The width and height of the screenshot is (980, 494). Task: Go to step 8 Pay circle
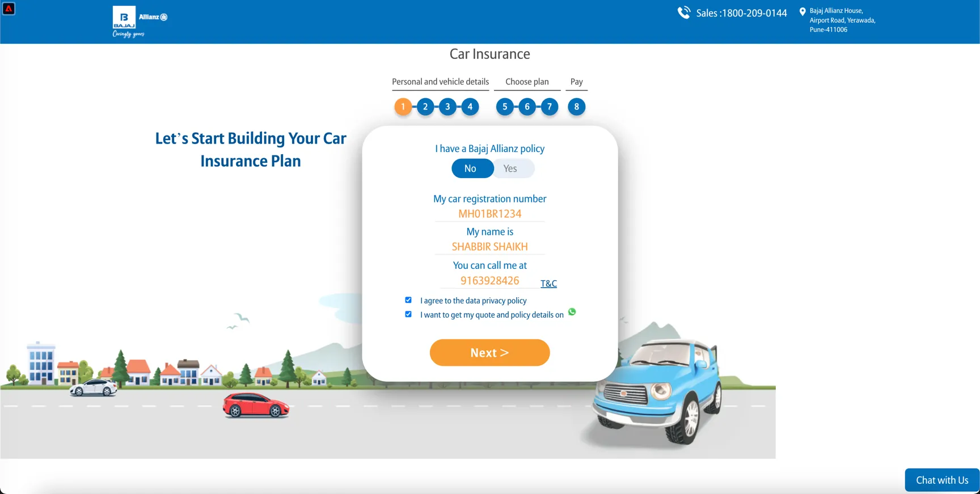[577, 107]
